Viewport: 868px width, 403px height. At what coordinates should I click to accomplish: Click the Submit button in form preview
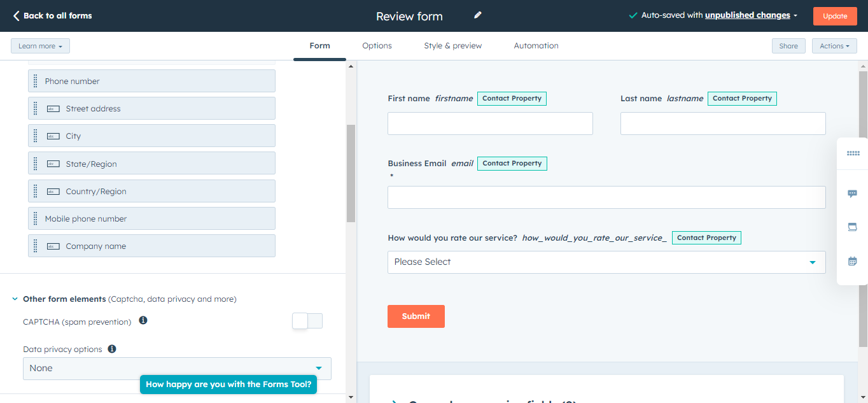point(416,316)
